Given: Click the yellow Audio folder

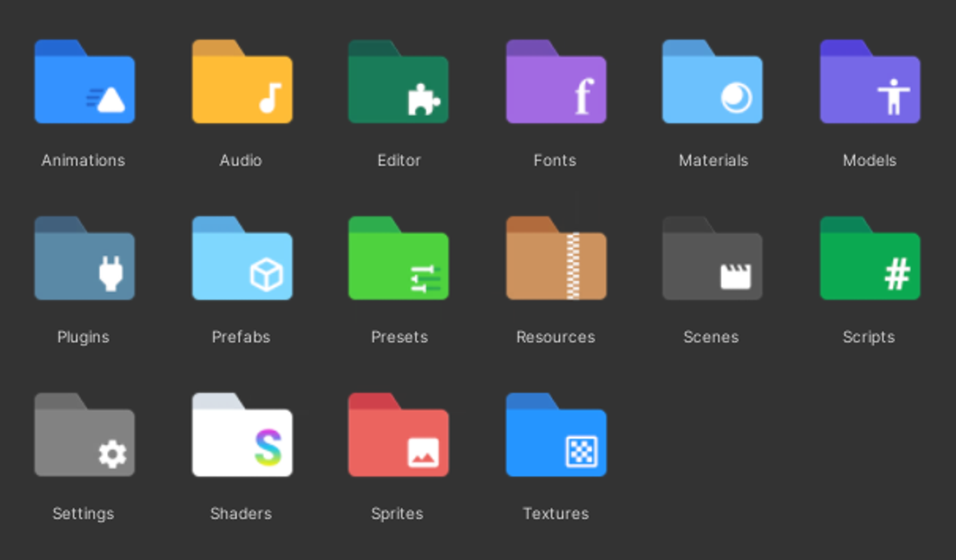Looking at the screenshot, I should (242, 82).
